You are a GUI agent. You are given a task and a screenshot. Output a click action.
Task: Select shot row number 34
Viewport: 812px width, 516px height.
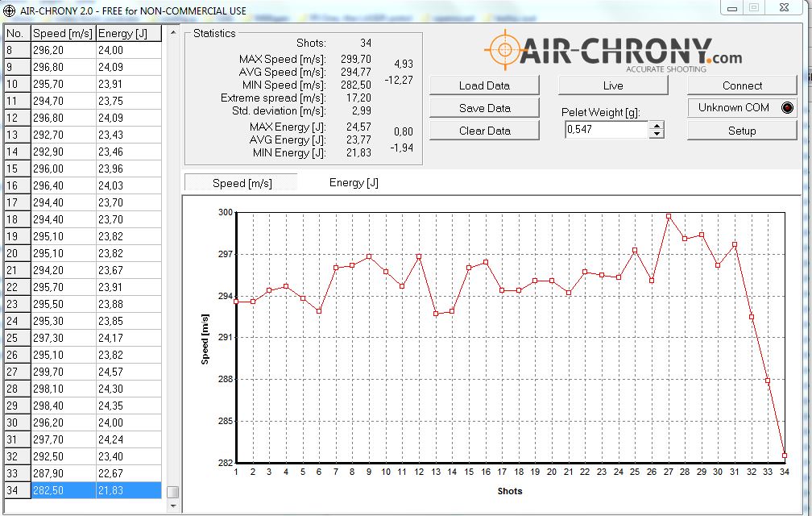coord(18,490)
